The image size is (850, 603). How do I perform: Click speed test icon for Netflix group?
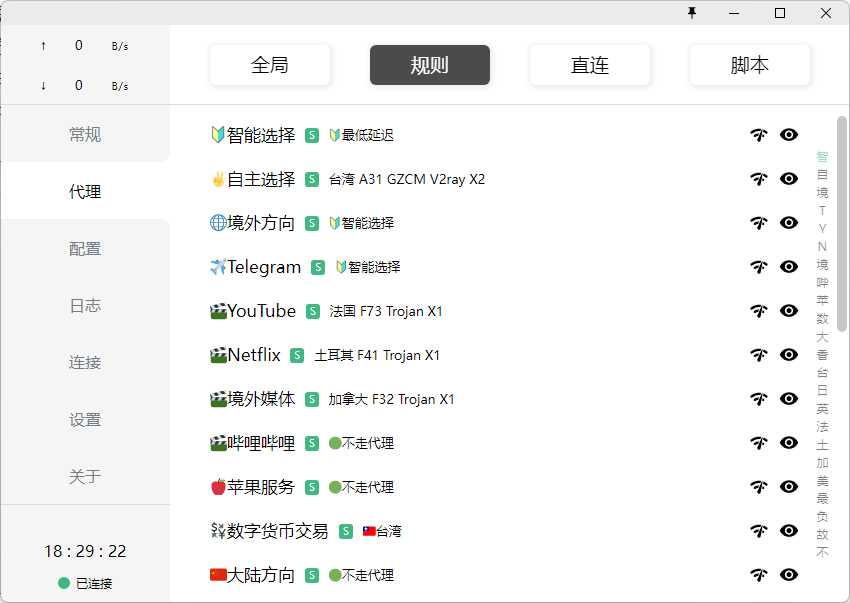[x=759, y=355]
